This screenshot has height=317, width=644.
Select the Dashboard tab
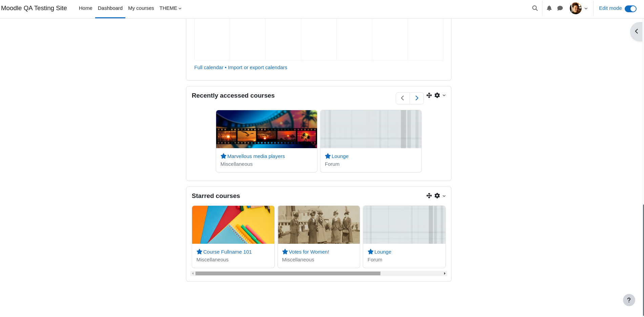(110, 8)
